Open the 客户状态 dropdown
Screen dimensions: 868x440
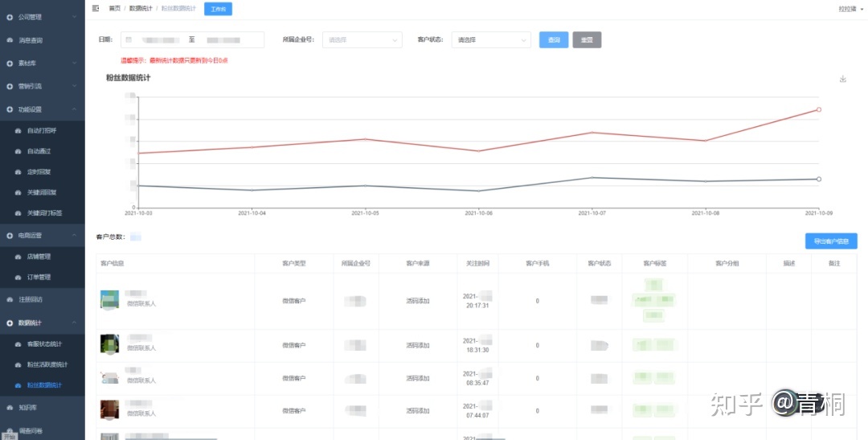pyautogui.click(x=490, y=39)
